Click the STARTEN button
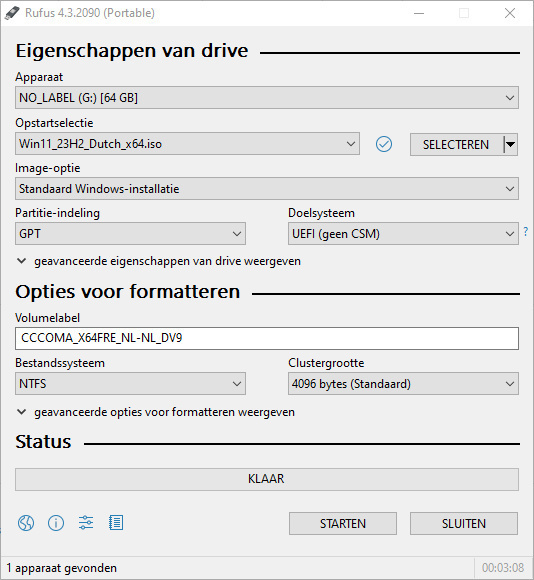Viewport: 534px width, 580px height. click(343, 523)
